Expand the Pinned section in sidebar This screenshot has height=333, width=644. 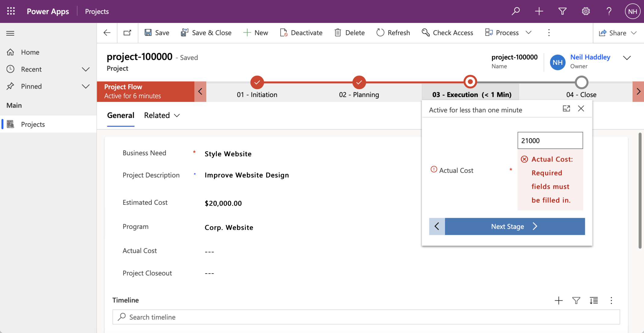86,87
